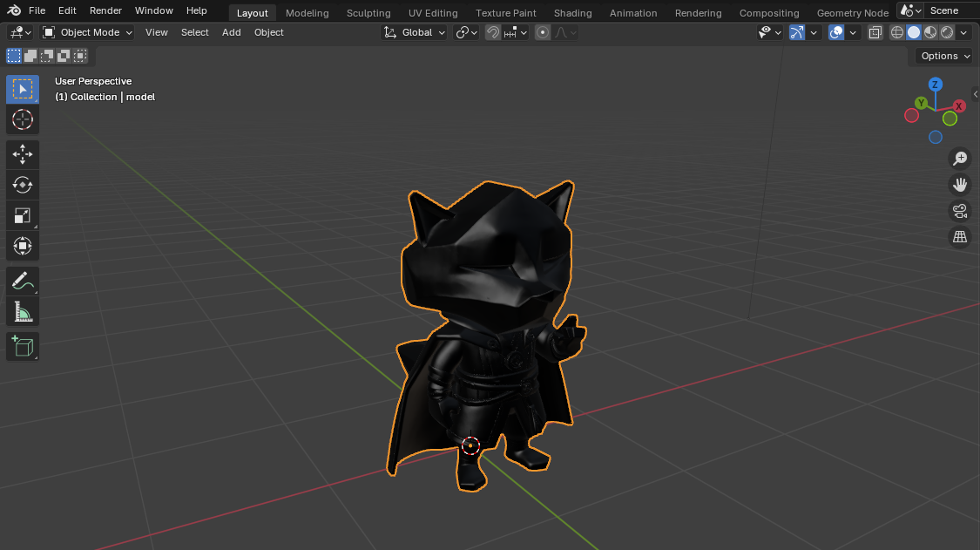Switch to the Sculpting workspace tab
This screenshot has height=550, width=980.
pyautogui.click(x=368, y=13)
